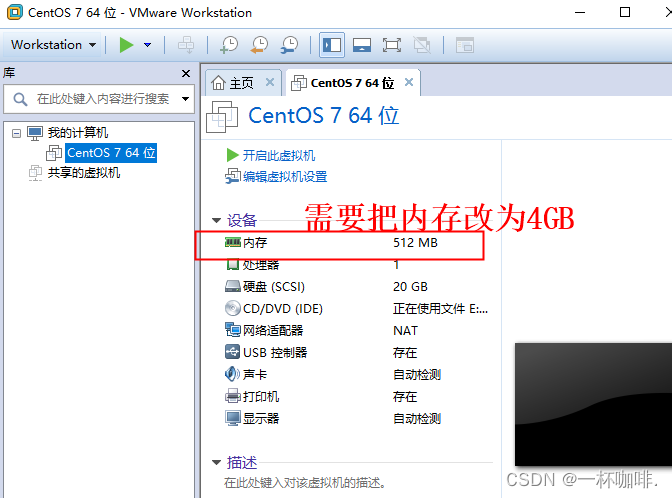The width and height of the screenshot is (672, 498).
Task: Click the CD/DVD disc icon
Action: coord(232,308)
